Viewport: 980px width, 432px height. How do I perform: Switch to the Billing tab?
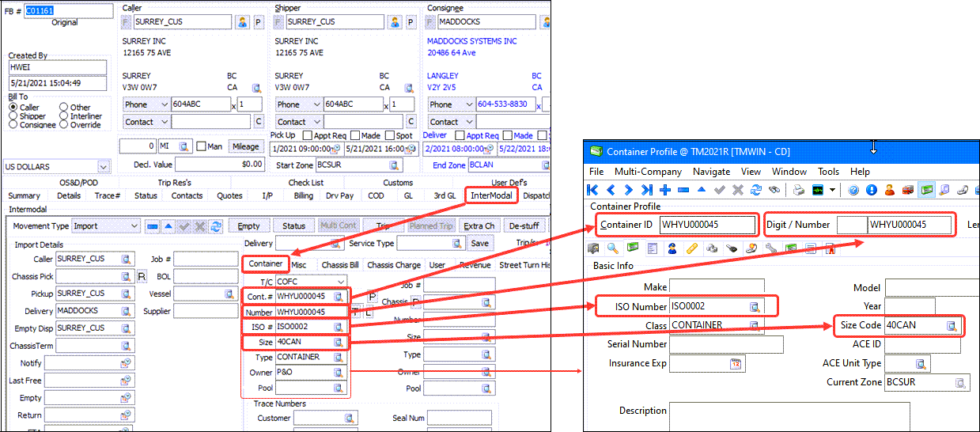303,195
